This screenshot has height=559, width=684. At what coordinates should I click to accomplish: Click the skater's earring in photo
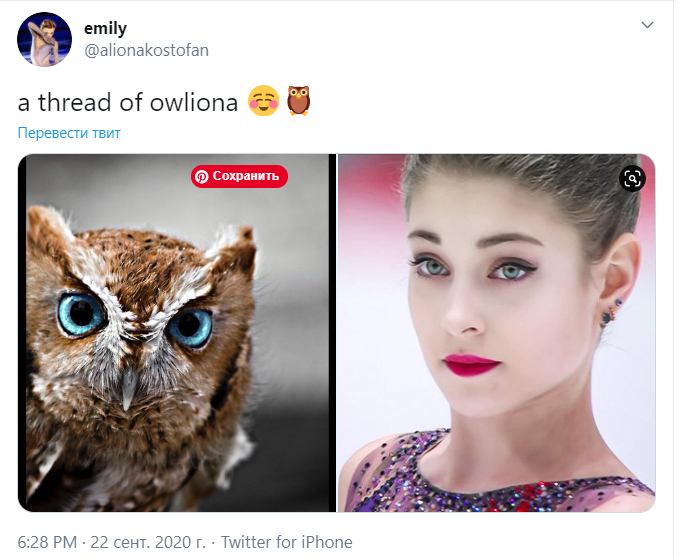[x=607, y=318]
